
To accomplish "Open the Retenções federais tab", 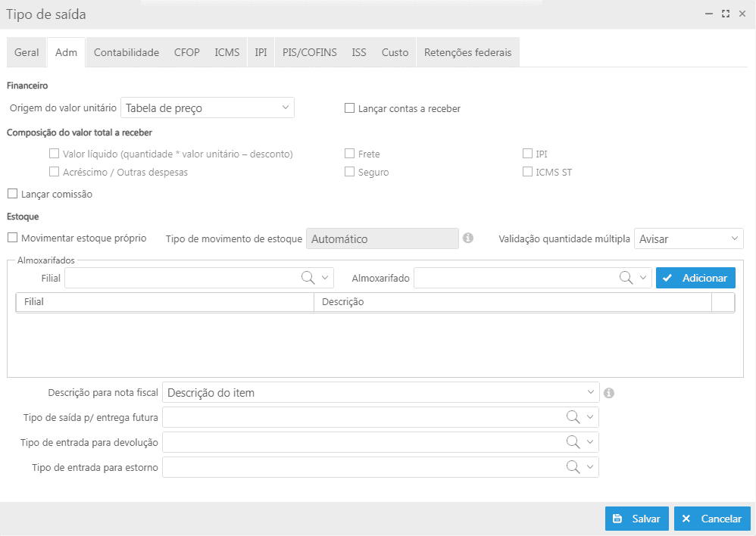I will 467,52.
